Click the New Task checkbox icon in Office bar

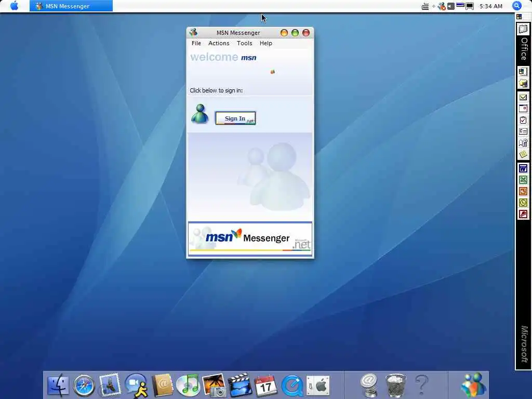pyautogui.click(x=523, y=121)
